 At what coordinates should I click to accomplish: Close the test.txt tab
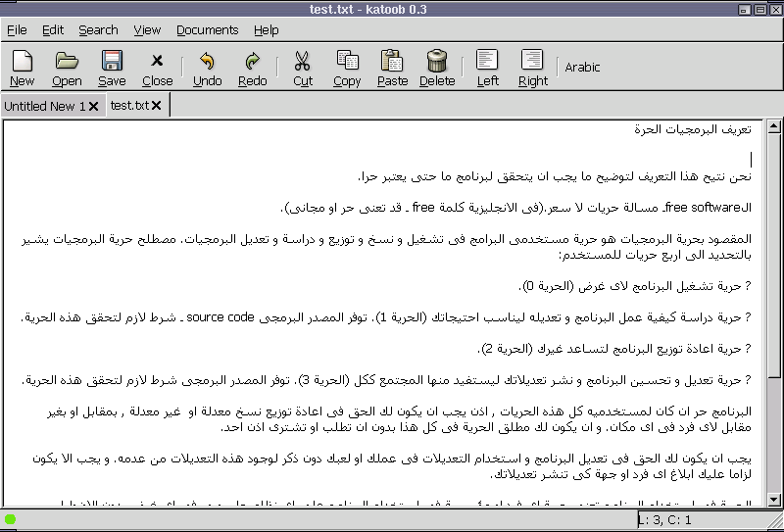pos(157,105)
